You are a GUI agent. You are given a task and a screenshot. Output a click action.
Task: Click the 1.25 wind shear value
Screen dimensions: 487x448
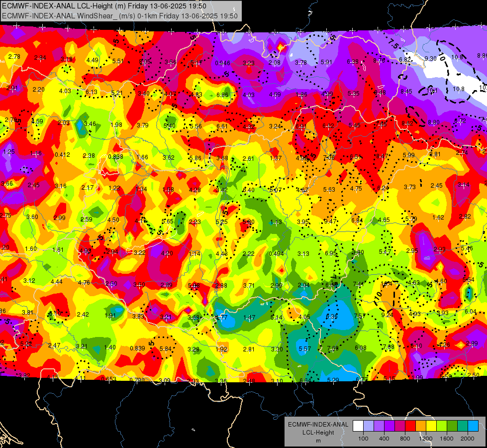click(9, 152)
